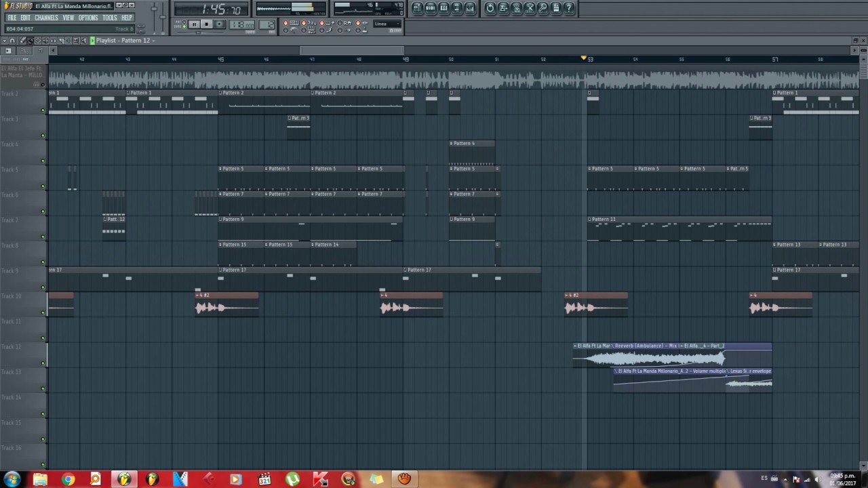
Task: Open Pattern 11 clip menu on Track 7
Action: (590, 220)
